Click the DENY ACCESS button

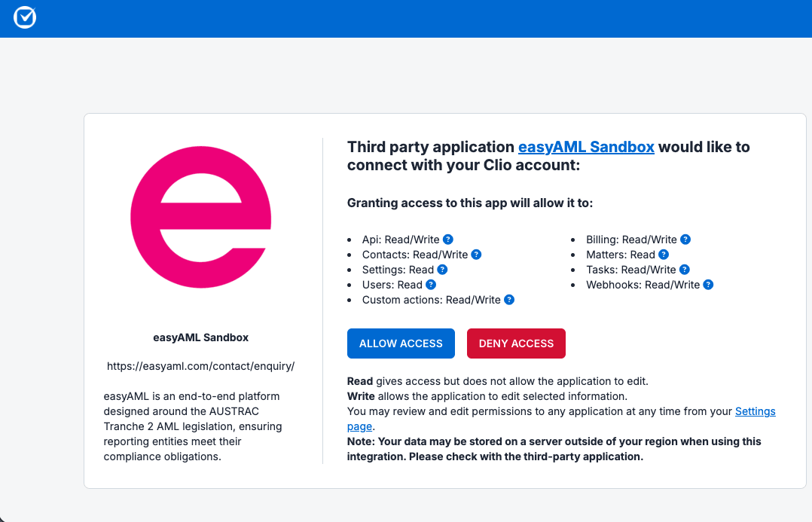(x=516, y=343)
